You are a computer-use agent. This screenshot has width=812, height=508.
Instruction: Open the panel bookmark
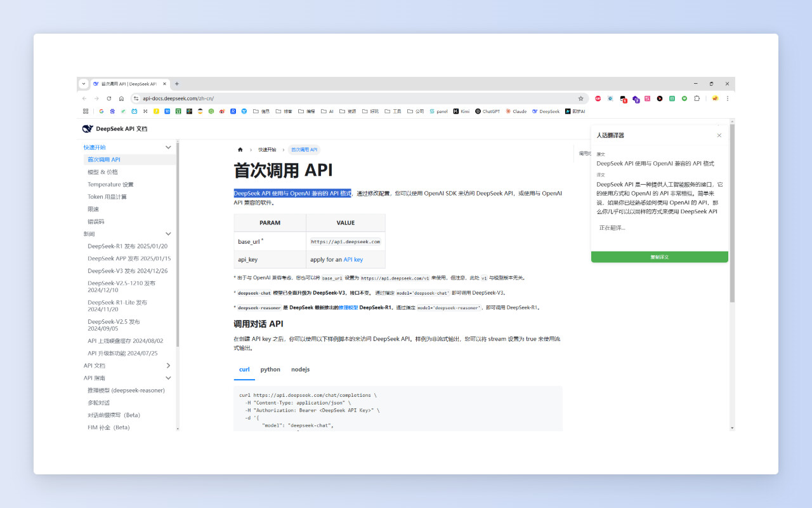438,111
